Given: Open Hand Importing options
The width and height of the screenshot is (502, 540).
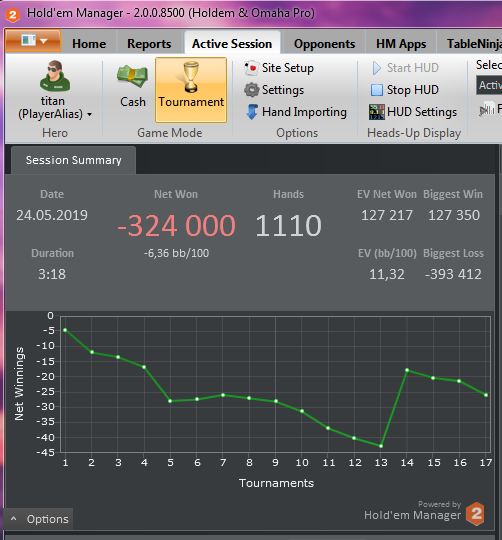Looking at the screenshot, I should coord(296,112).
